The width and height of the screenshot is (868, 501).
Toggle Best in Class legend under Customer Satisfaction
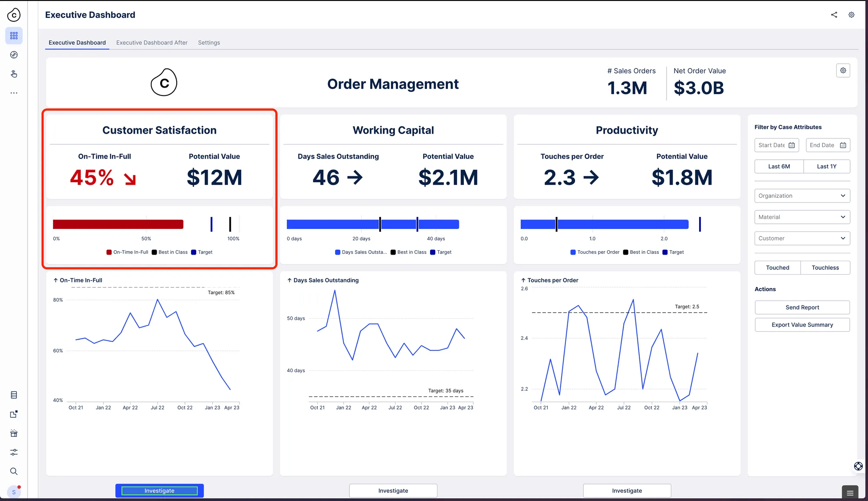170,252
